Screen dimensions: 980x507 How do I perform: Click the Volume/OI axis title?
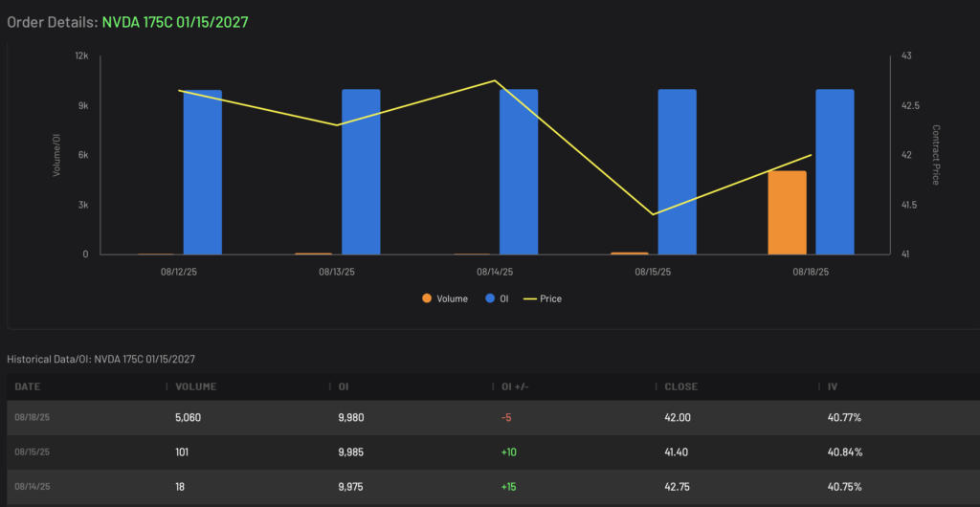56,155
